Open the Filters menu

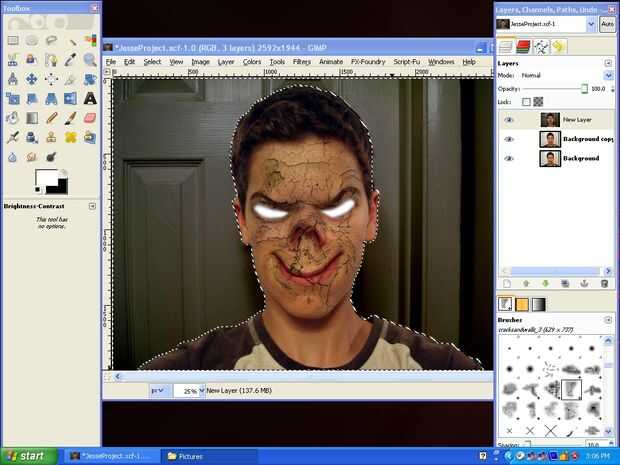[x=302, y=62]
